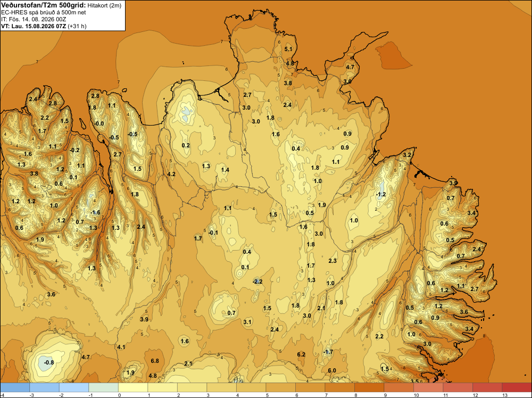Click the 4.2 temperature label
Screen dimensions: 532x398
pos(171,174)
